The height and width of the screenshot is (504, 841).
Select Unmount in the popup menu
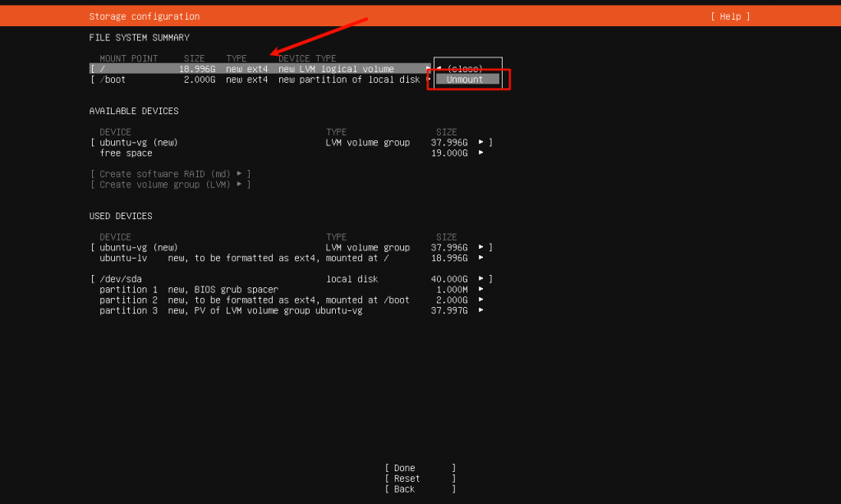pyautogui.click(x=466, y=80)
